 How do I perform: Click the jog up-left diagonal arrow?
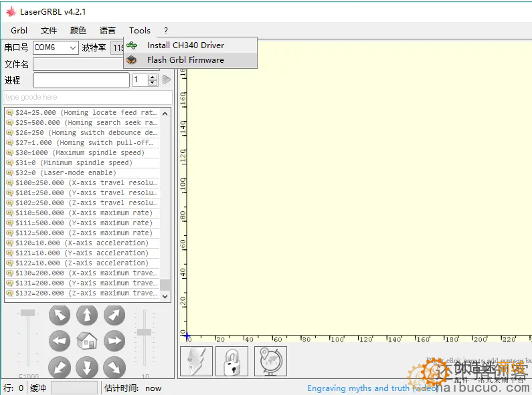pos(60,315)
